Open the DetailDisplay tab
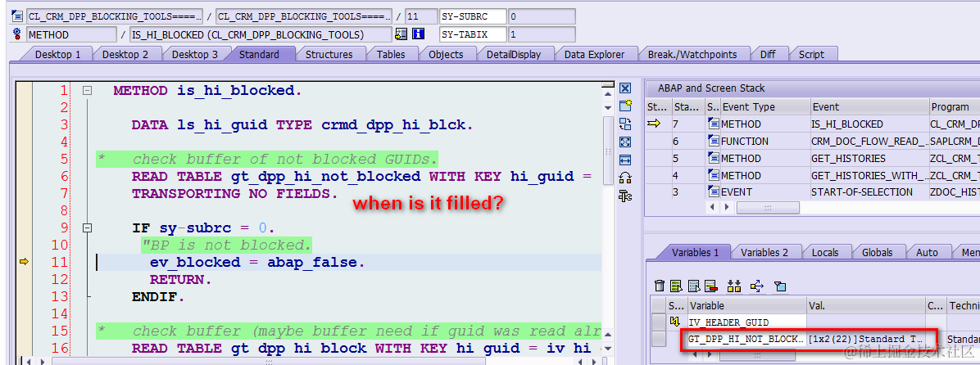This screenshot has width=980, height=365. (513, 54)
